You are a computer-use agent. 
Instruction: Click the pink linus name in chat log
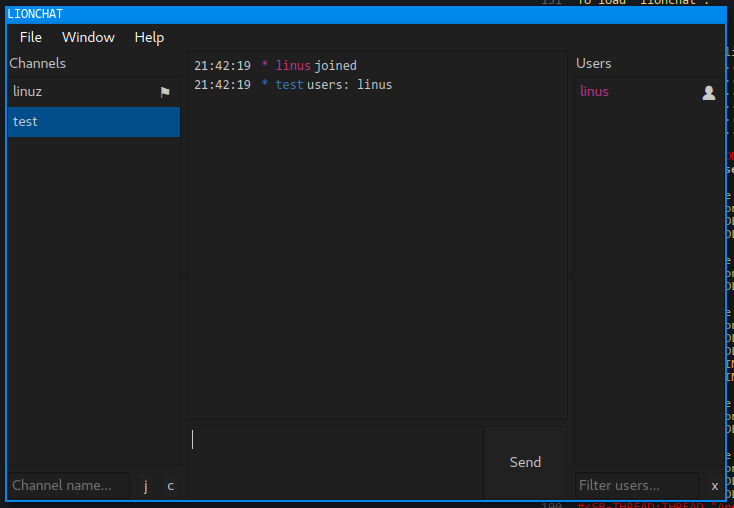coord(293,65)
